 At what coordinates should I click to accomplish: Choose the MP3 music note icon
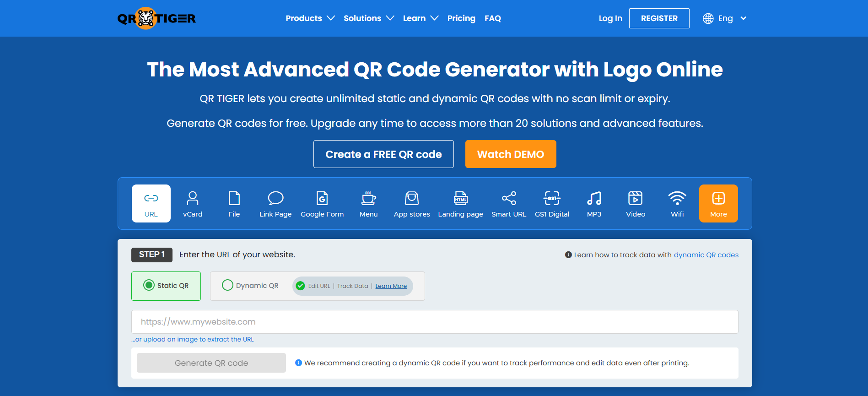(x=594, y=198)
